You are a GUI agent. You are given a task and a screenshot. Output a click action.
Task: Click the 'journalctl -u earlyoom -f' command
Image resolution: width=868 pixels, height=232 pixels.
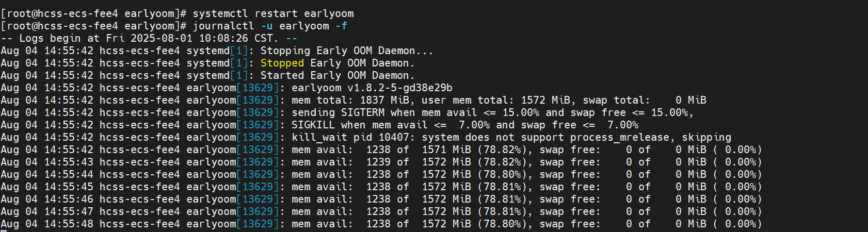[270, 26]
